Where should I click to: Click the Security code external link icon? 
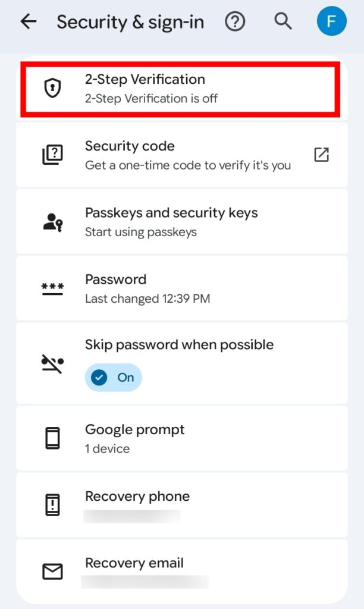click(x=321, y=155)
